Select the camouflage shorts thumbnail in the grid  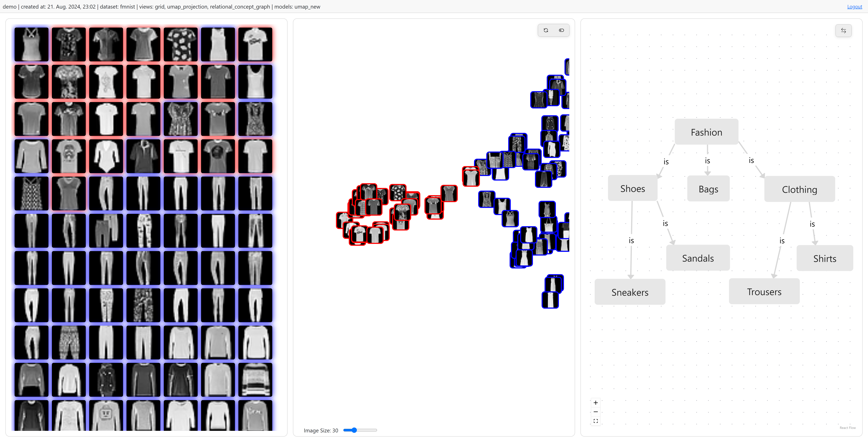click(x=69, y=342)
